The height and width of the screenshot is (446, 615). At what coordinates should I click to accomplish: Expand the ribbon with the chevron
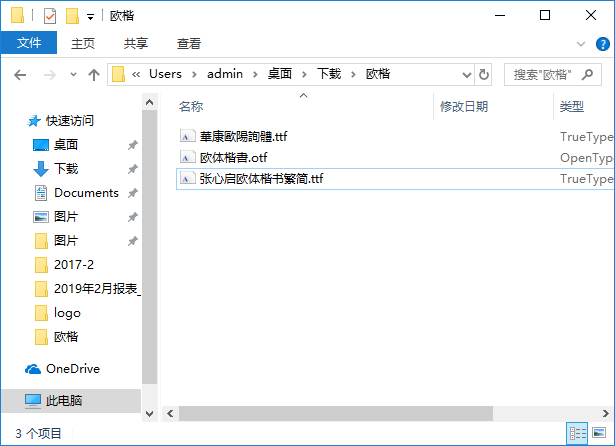(581, 44)
